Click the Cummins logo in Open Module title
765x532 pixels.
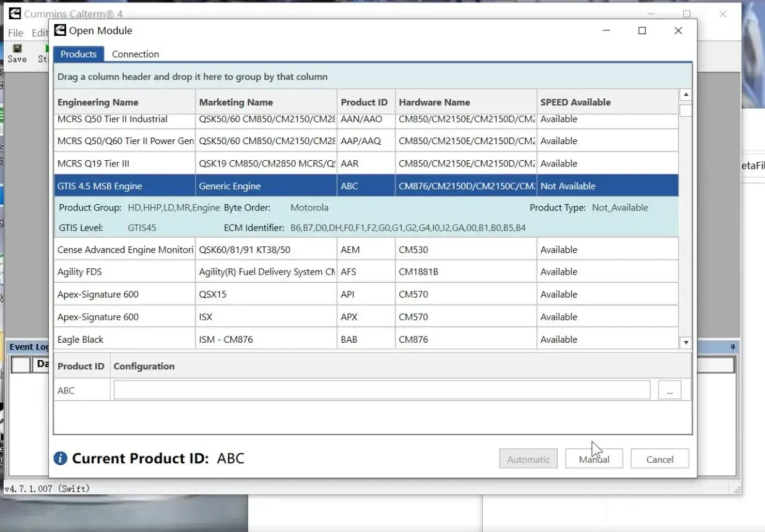pyautogui.click(x=60, y=30)
